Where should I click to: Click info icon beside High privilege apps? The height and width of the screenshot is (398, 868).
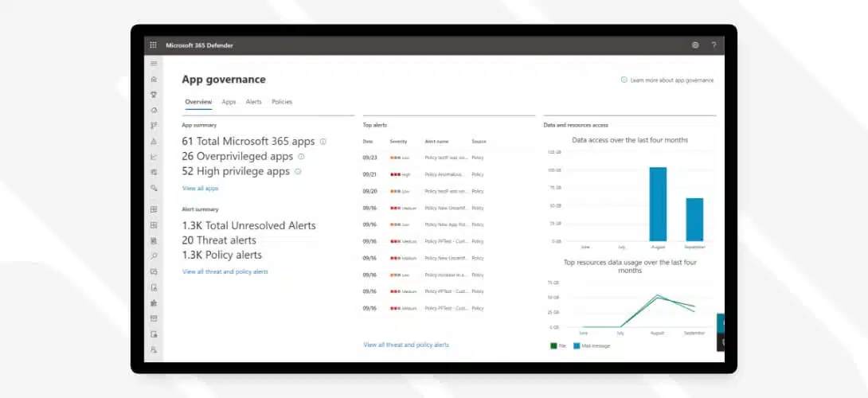[298, 172]
